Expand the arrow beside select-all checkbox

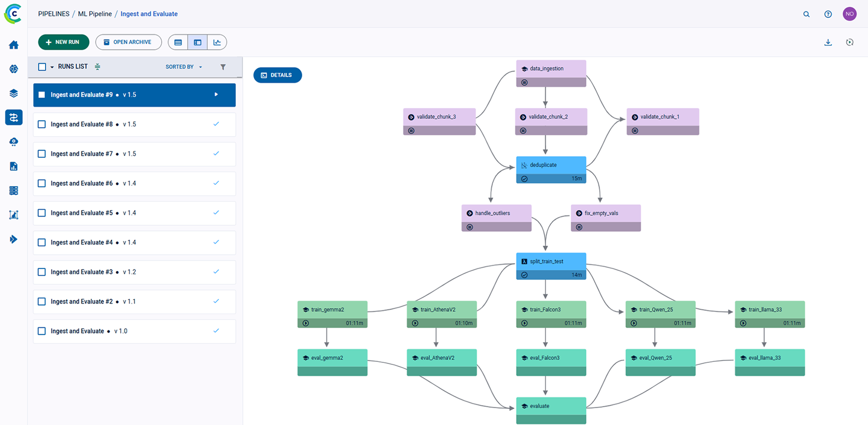[x=52, y=68]
